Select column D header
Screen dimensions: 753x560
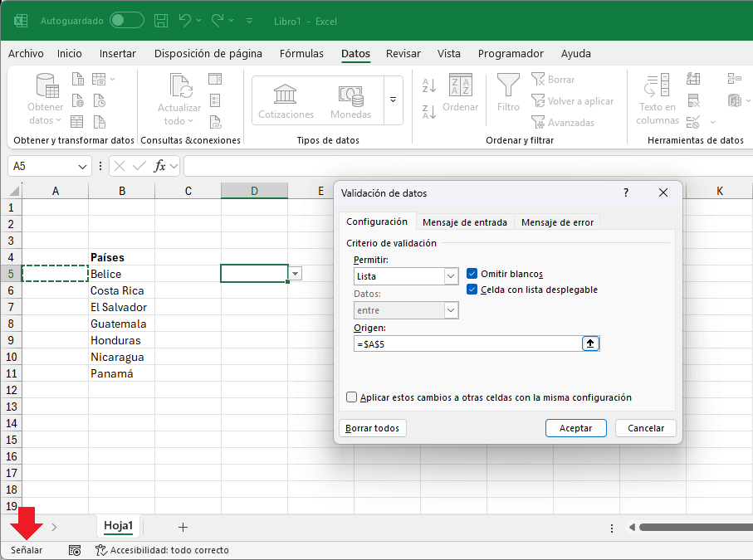[254, 191]
